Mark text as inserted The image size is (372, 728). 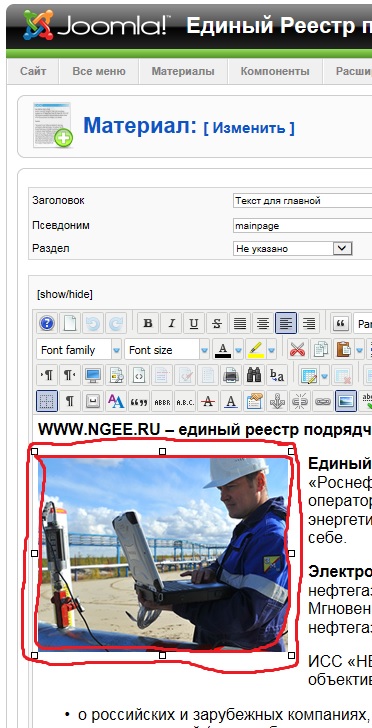(231, 401)
